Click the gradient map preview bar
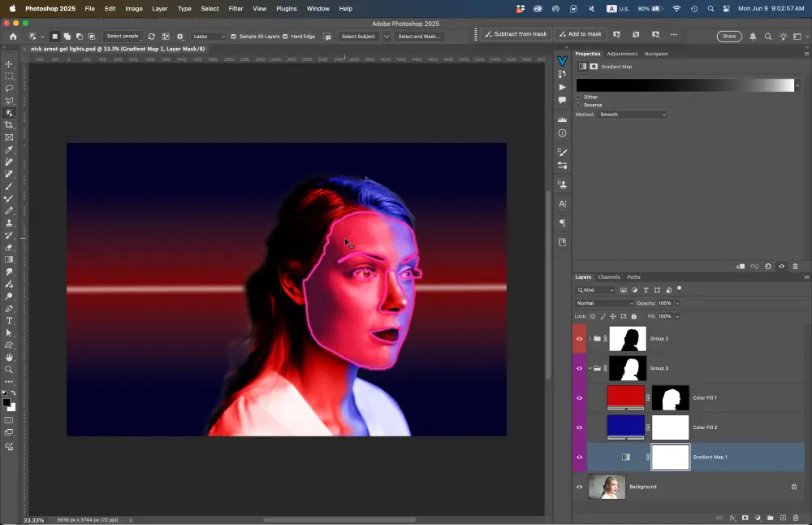This screenshot has height=525, width=812. click(685, 85)
